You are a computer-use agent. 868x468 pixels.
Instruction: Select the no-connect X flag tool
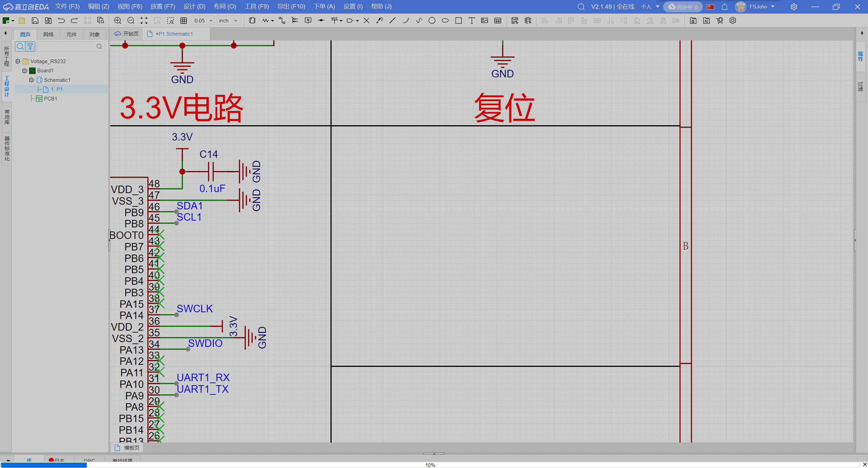(x=366, y=21)
